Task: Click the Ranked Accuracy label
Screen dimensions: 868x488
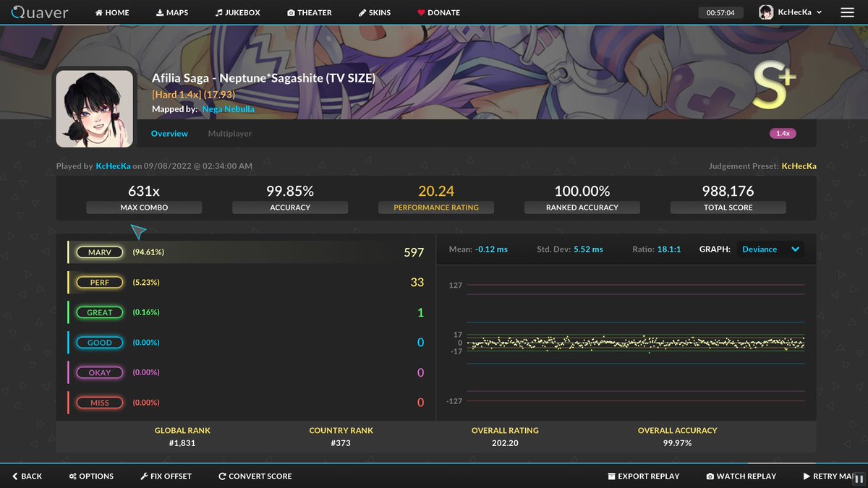Action: pos(582,207)
